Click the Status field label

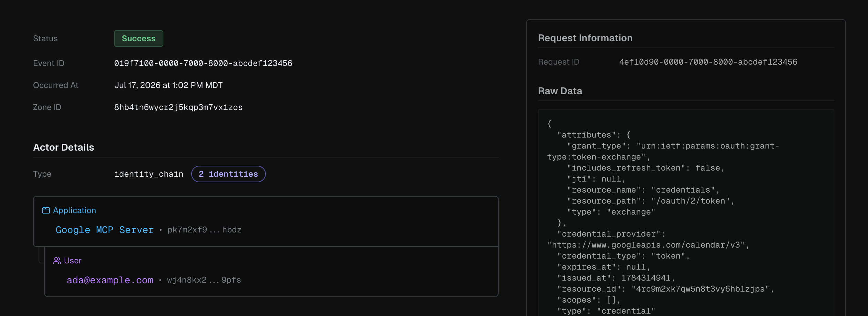pos(45,39)
